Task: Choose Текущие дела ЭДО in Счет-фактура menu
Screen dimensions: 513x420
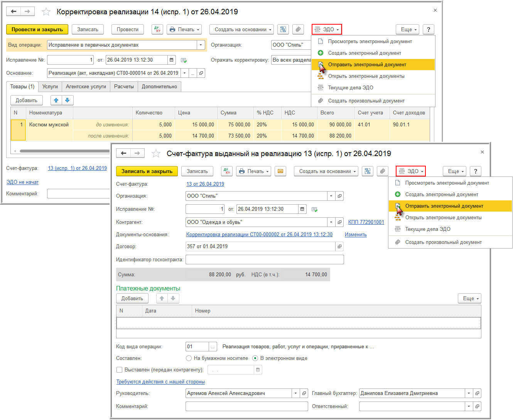Action: click(x=450, y=229)
